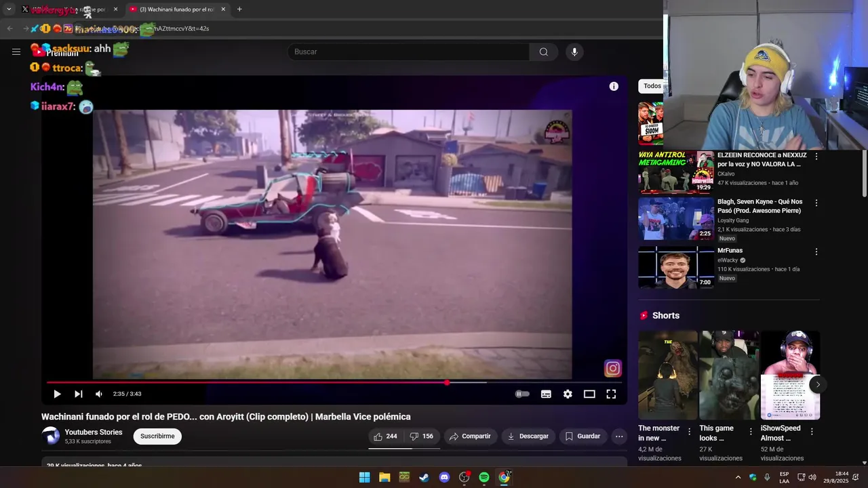Viewport: 868px width, 488px height.
Task: Show next shorts with arrow
Action: 818,384
